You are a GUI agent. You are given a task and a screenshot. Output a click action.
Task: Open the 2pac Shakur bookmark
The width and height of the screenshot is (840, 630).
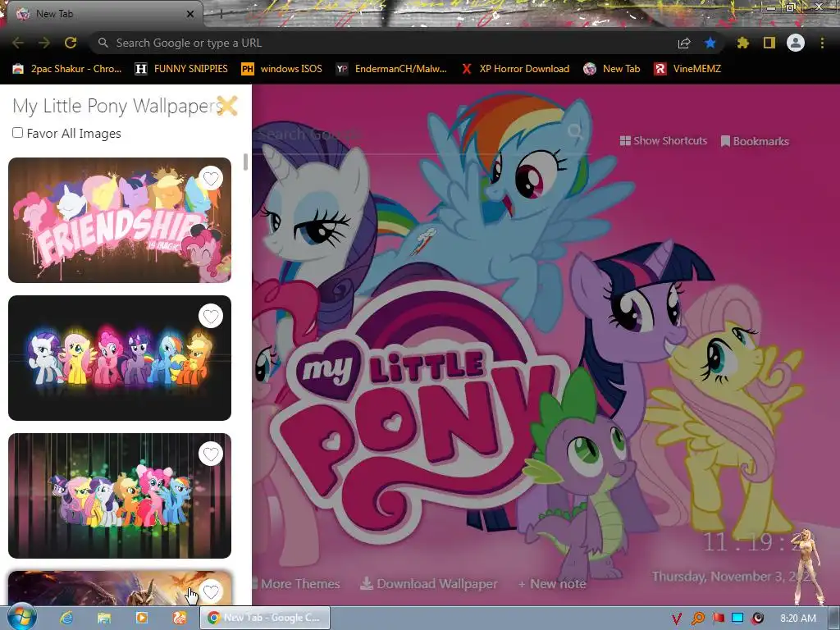point(67,69)
